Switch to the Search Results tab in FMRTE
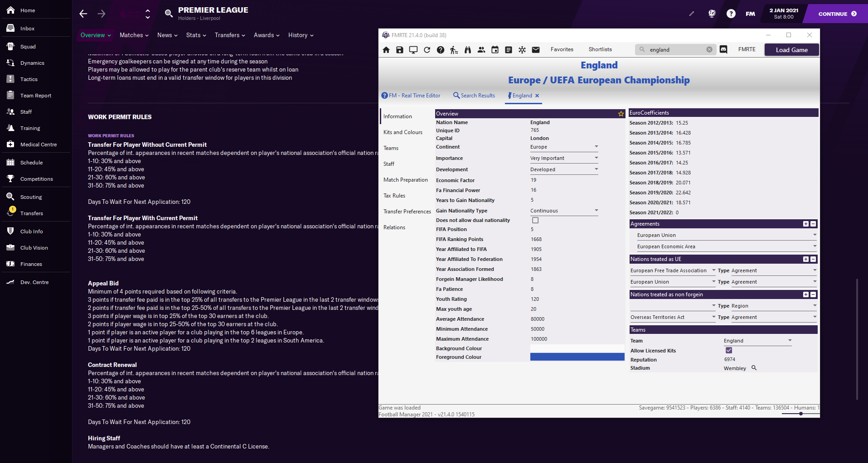Image resolution: width=868 pixels, height=463 pixels. [x=474, y=96]
